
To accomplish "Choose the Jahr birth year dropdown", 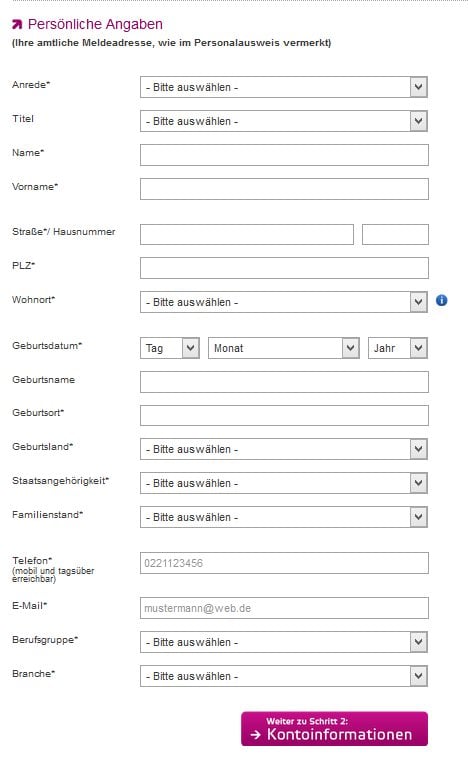I will pyautogui.click(x=398, y=348).
